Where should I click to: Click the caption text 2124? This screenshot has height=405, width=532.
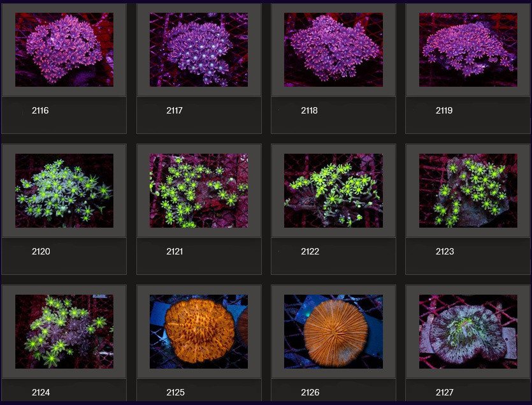coord(41,392)
